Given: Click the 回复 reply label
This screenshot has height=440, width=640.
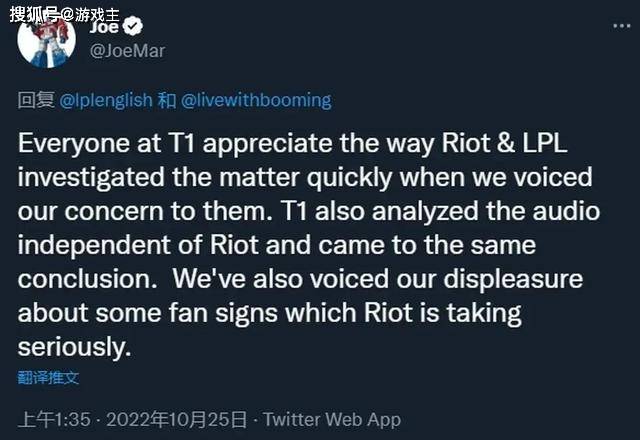Looking at the screenshot, I should tap(36, 100).
